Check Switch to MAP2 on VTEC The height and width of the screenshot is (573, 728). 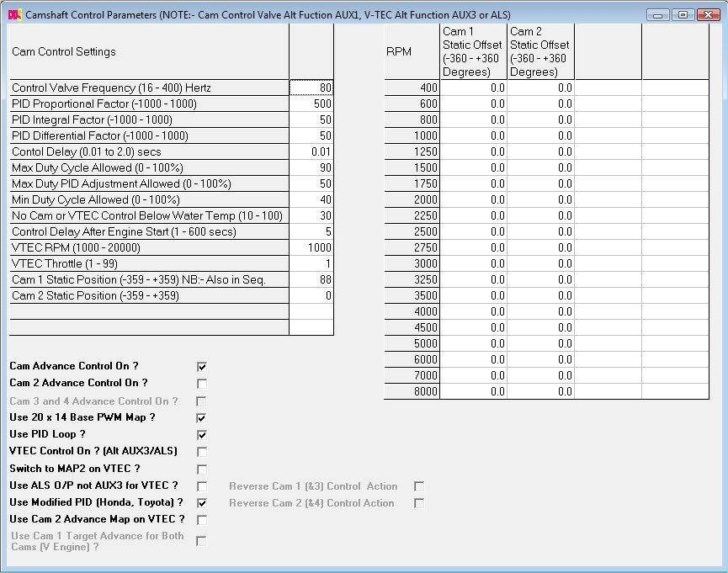pos(201,469)
